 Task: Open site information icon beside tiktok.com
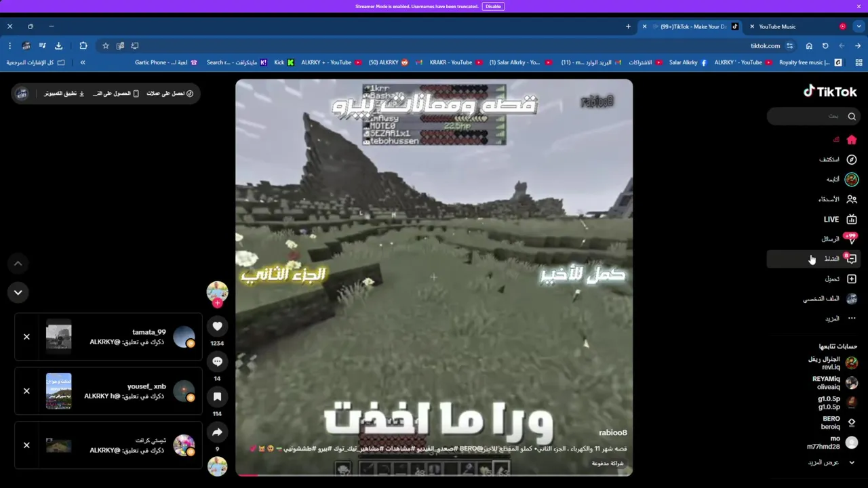(x=790, y=45)
